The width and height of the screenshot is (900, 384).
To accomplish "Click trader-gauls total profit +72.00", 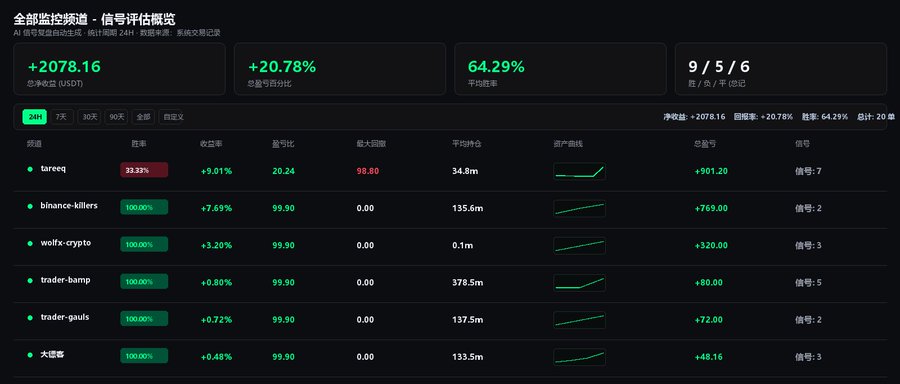I will pyautogui.click(x=709, y=320).
